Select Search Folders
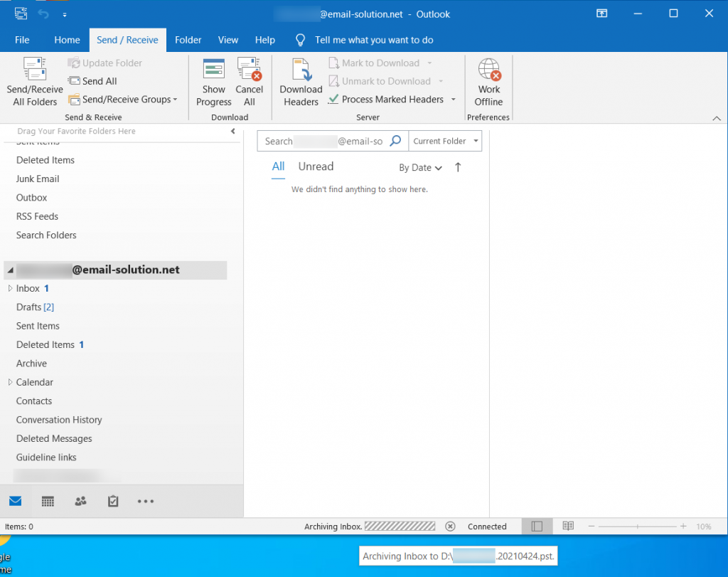 46,235
